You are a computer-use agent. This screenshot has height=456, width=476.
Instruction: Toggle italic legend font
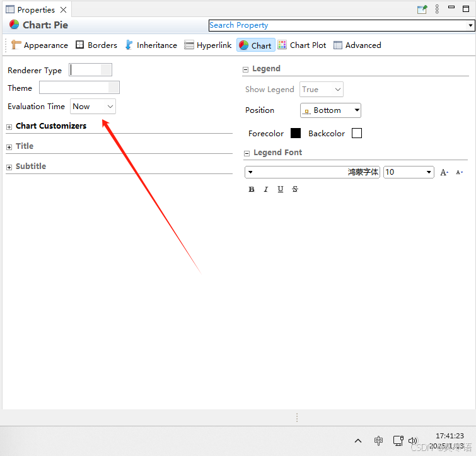pyautogui.click(x=266, y=189)
